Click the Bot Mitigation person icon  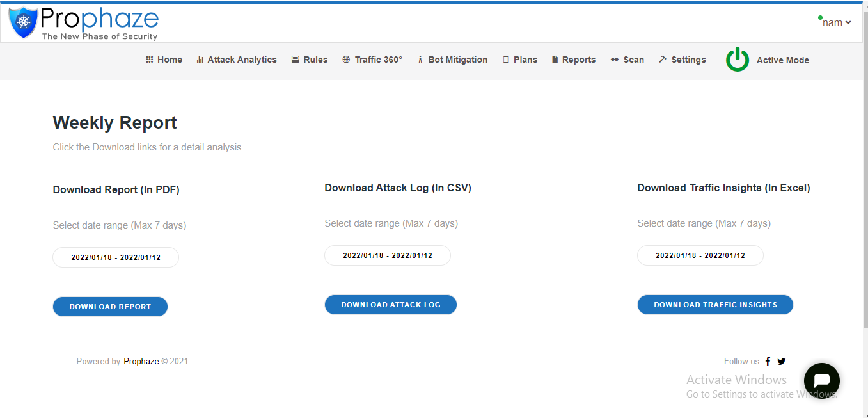click(x=420, y=60)
